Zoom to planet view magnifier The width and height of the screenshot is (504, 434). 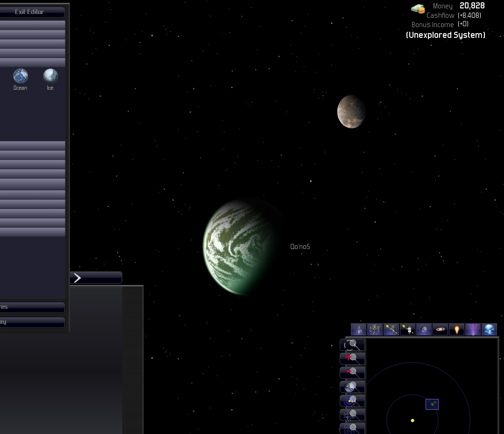click(x=352, y=387)
